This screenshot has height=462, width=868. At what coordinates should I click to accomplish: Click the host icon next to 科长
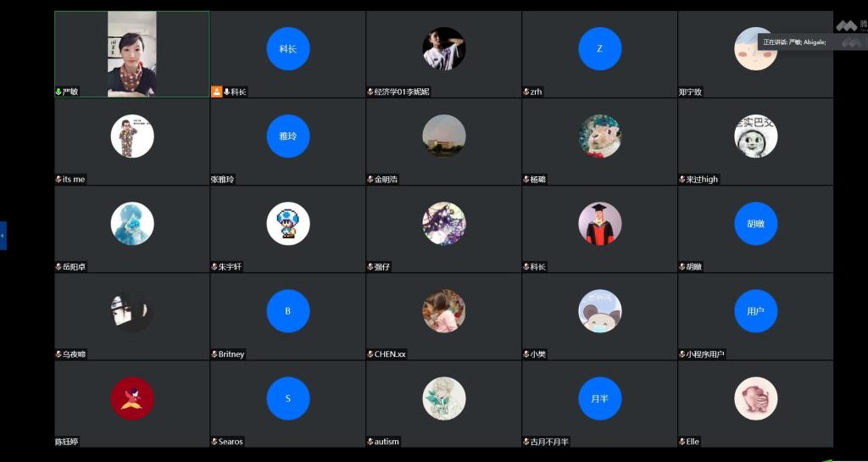(x=217, y=92)
